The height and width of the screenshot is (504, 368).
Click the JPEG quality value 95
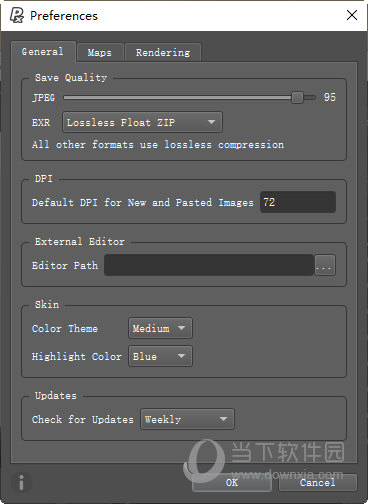[330, 97]
